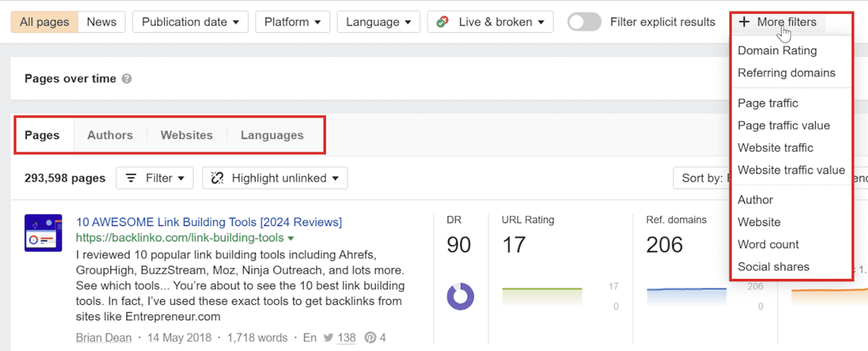Image resolution: width=868 pixels, height=351 pixels.
Task: Select the All pages tab
Action: click(x=45, y=22)
